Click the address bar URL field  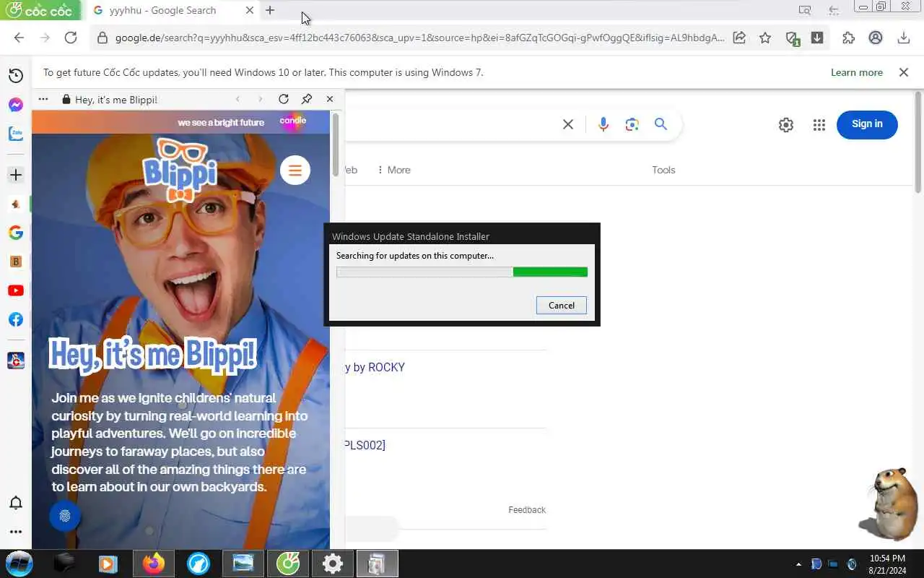[419, 38]
